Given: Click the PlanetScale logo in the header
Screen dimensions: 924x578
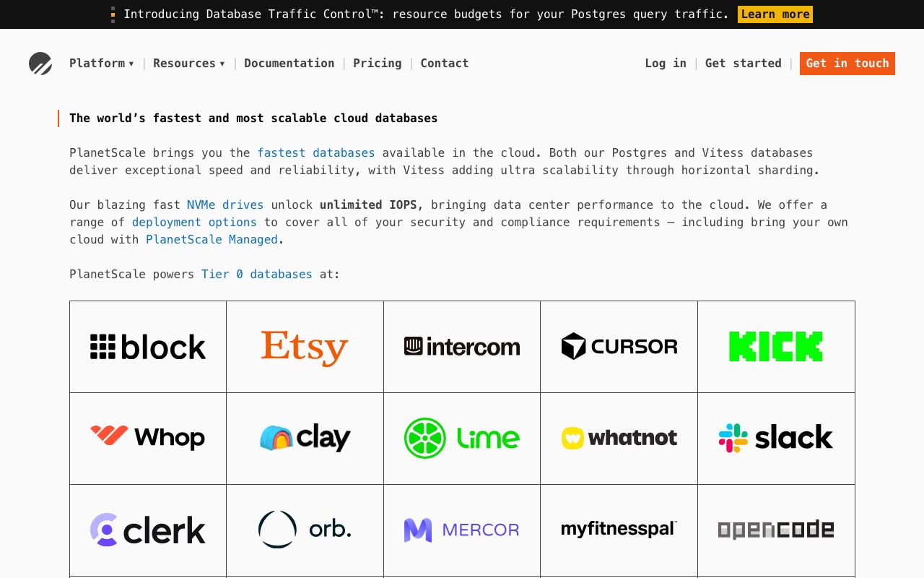Looking at the screenshot, I should pos(40,64).
